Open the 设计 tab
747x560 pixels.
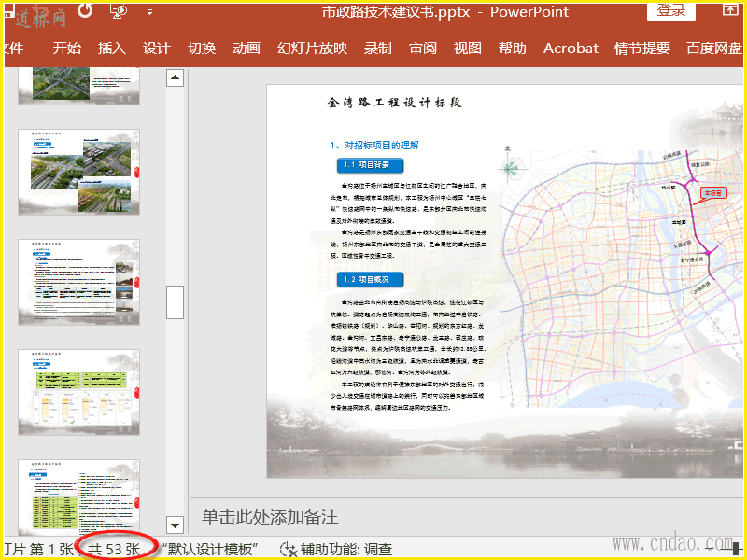tap(157, 49)
